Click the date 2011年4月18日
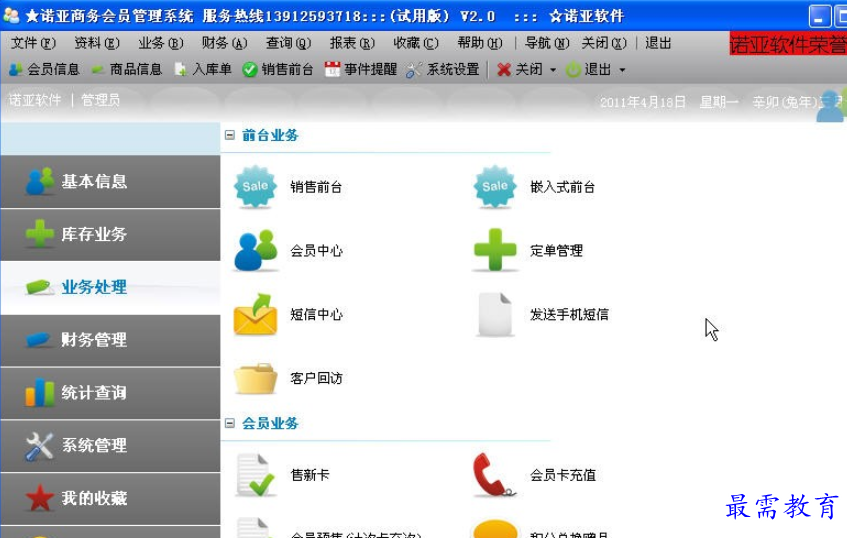The image size is (847, 538). (643, 102)
